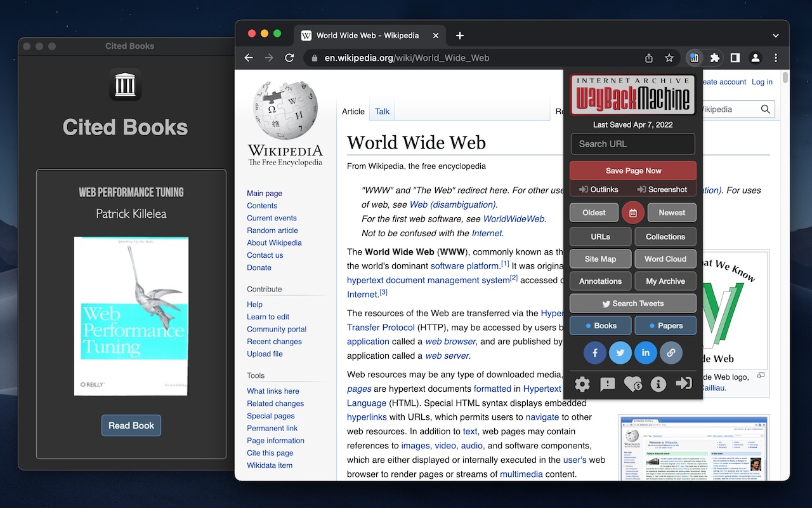Toggle the Books indicator in the popup
The width and height of the screenshot is (812, 508).
click(x=600, y=325)
